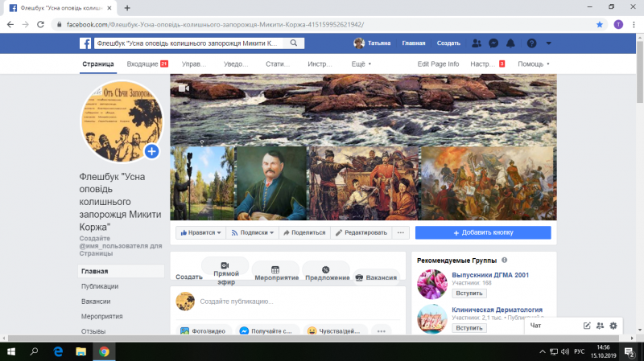Click Edit Page Info
This screenshot has height=361, width=644.
[438, 64]
